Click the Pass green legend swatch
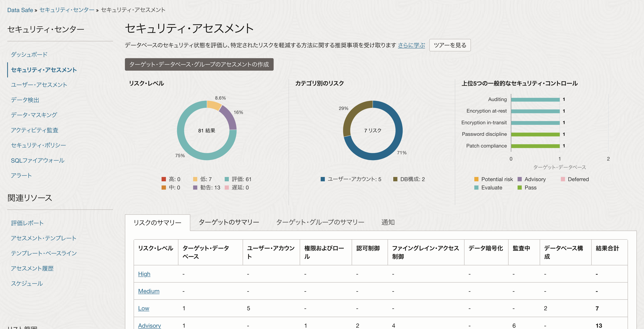Image resolution: width=644 pixels, height=329 pixels. click(519, 188)
